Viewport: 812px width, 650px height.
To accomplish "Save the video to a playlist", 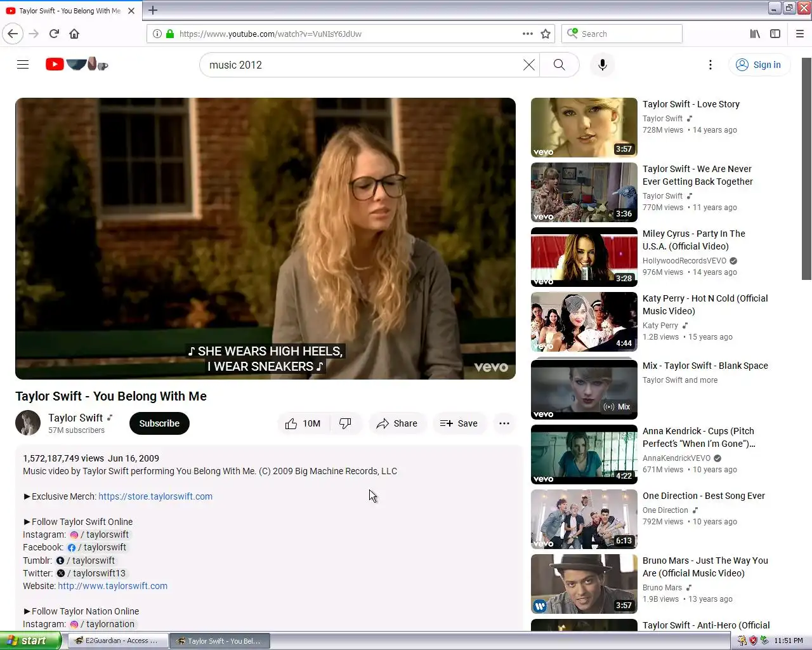I will tap(459, 423).
